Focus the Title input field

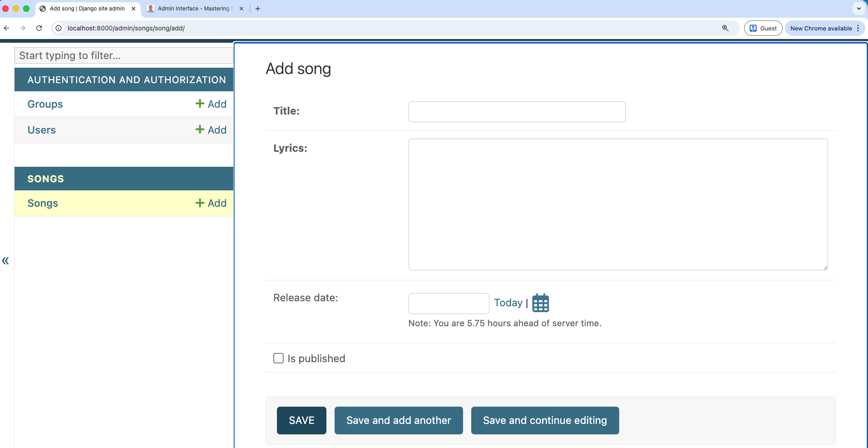517,112
